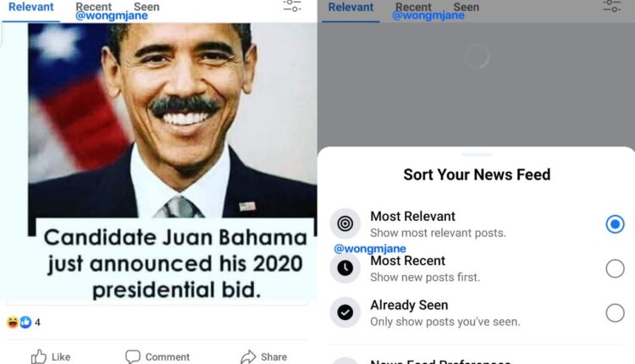This screenshot has width=635, height=364.
Task: Click the Share arrow icon
Action: coord(248,356)
